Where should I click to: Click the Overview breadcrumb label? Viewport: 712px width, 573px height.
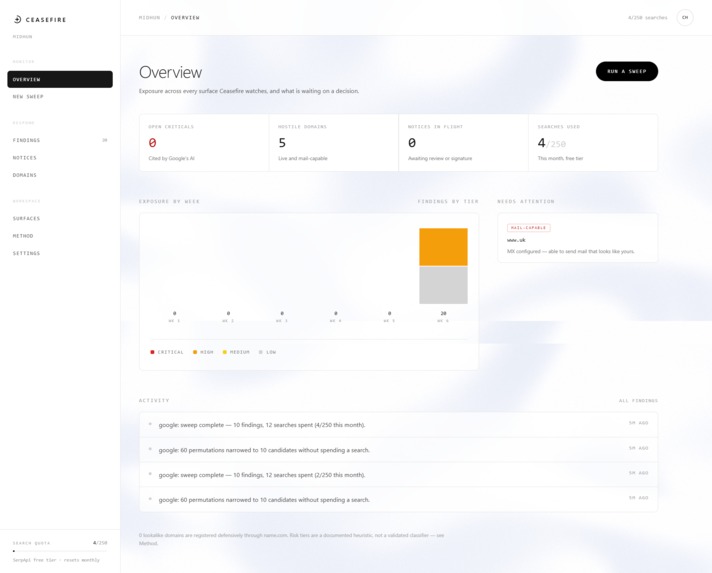click(x=185, y=18)
